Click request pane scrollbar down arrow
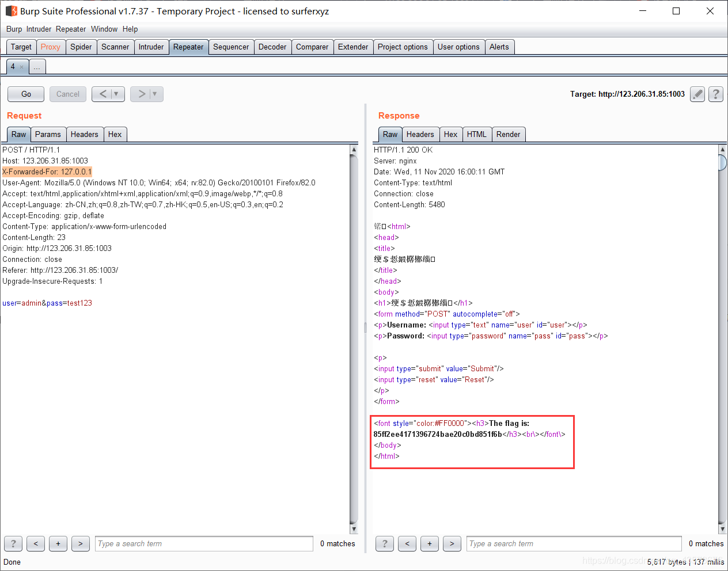Screen dimensions: 728x571 [354, 529]
